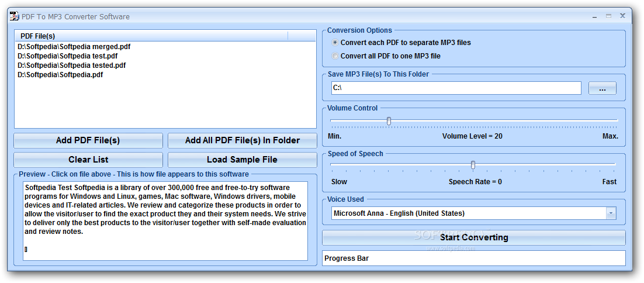Open the Voice Used dropdown
The image size is (644, 283).
(611, 213)
